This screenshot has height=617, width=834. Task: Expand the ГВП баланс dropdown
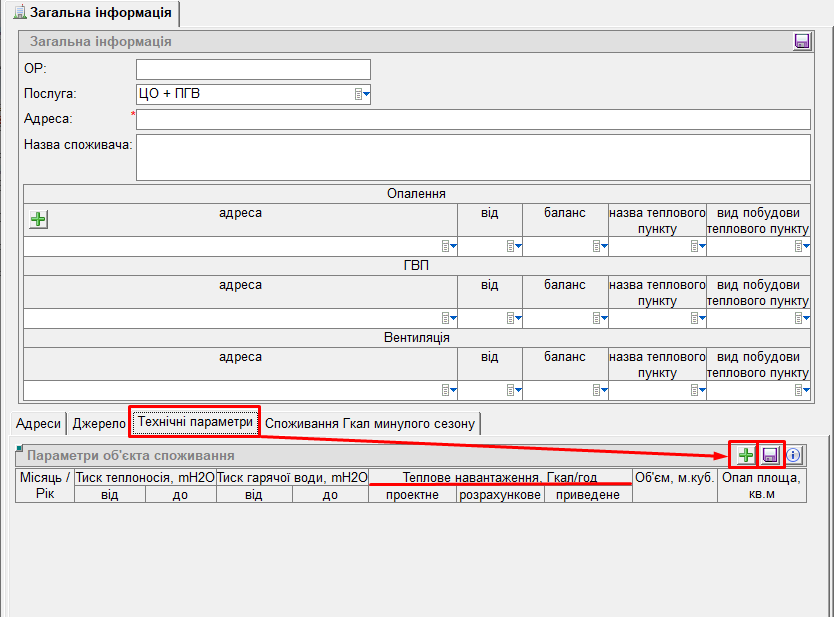(x=599, y=318)
